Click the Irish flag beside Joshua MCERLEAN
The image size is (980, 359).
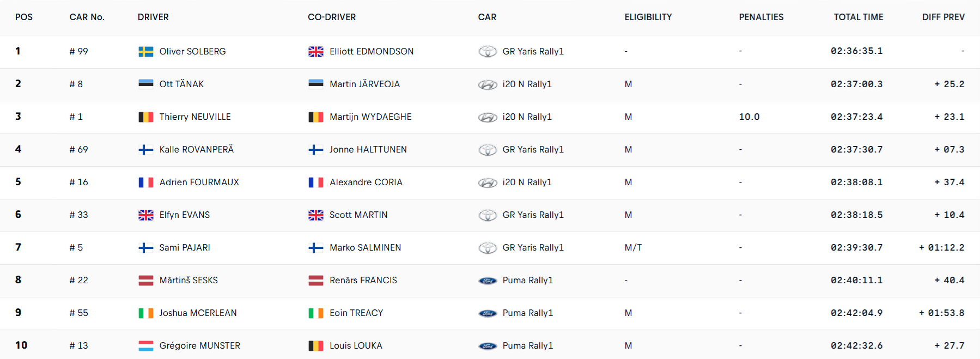tap(145, 313)
